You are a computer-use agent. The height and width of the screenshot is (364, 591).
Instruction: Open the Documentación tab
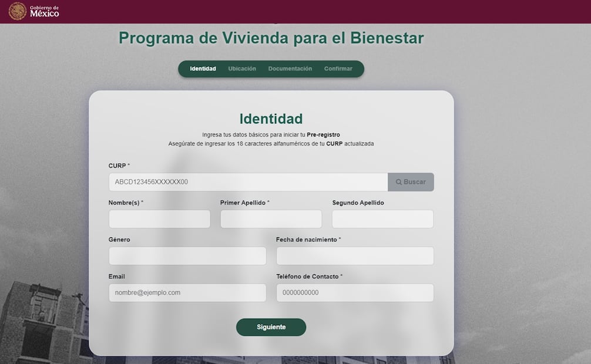tap(290, 69)
